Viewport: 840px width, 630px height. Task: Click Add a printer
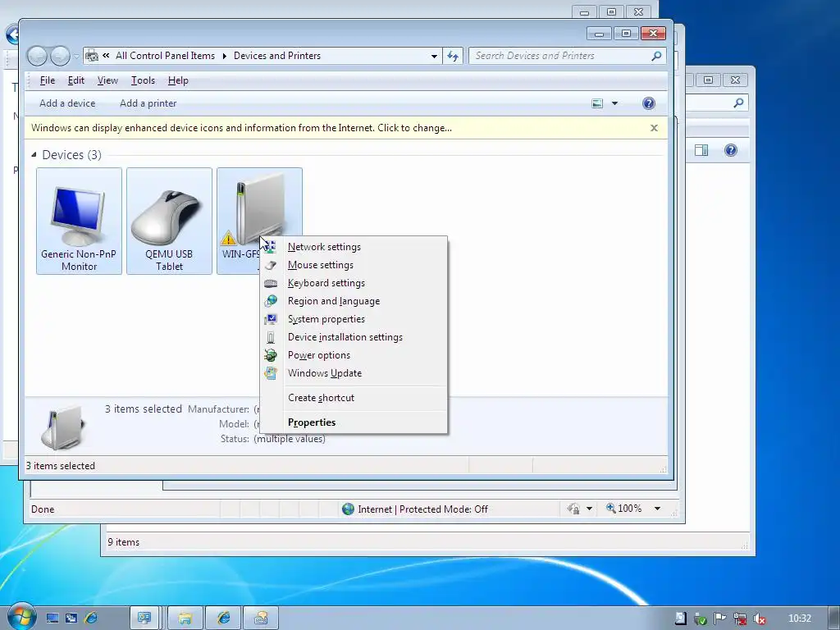click(148, 103)
